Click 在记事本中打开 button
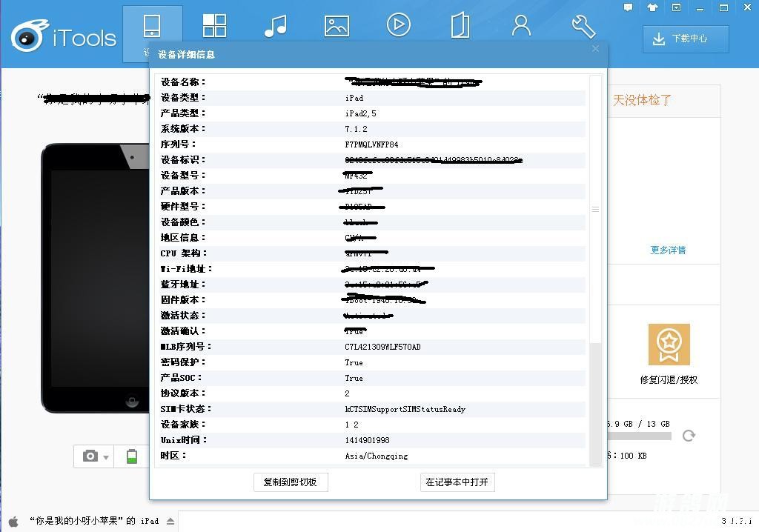 (x=457, y=482)
